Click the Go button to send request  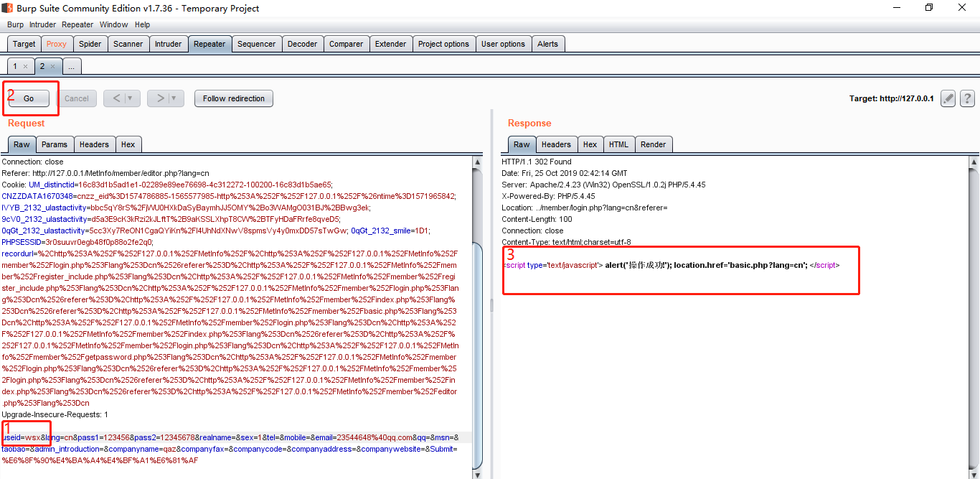[29, 98]
